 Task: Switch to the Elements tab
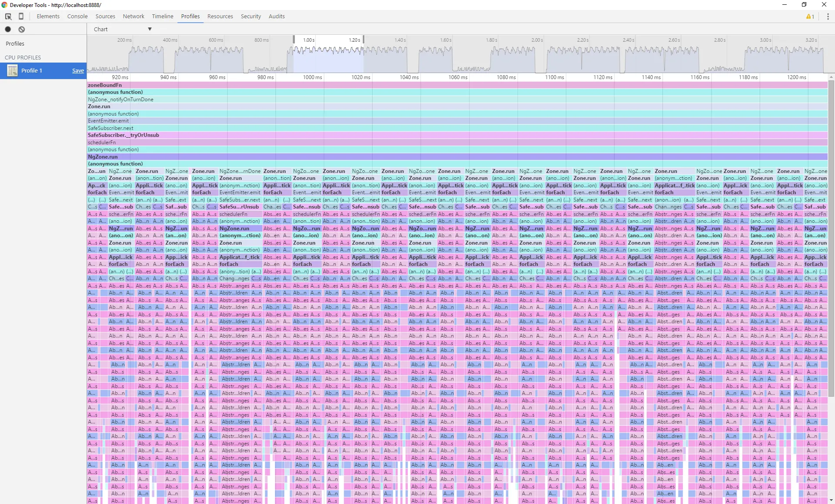[x=48, y=17]
